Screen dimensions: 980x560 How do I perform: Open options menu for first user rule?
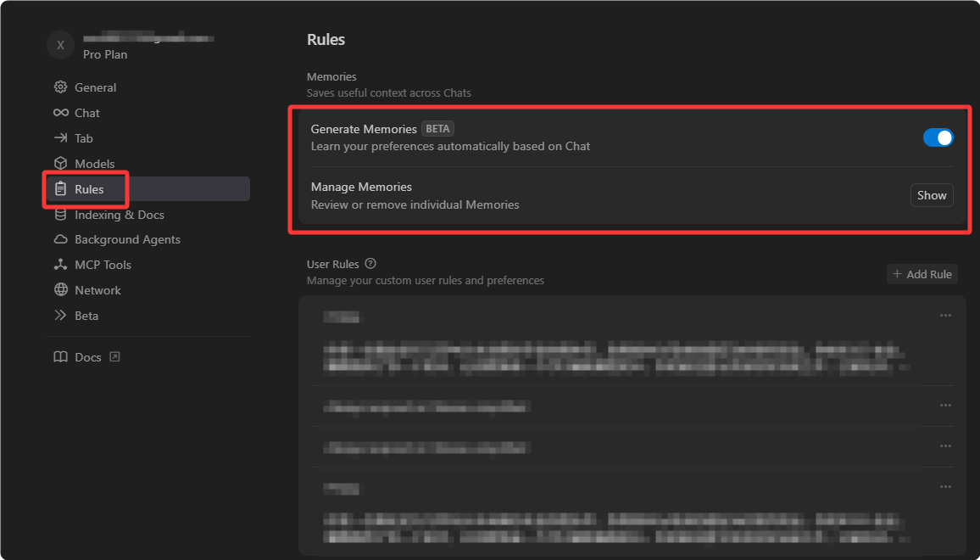point(945,316)
